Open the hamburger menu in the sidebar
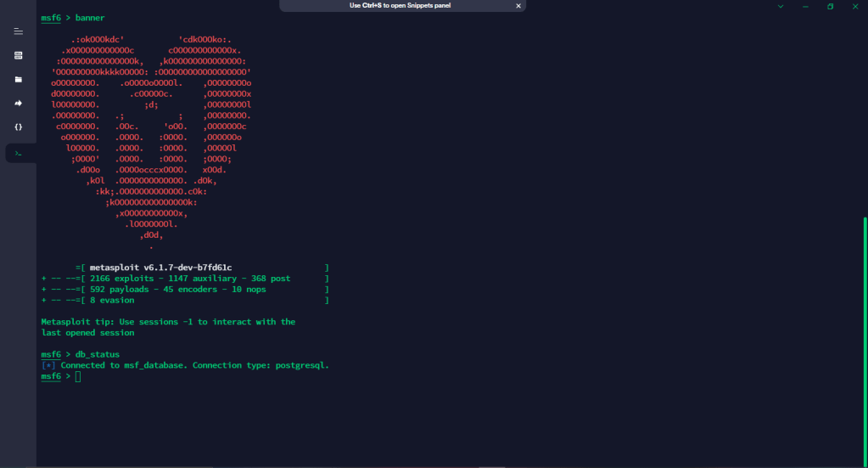The width and height of the screenshot is (868, 468). point(18,31)
